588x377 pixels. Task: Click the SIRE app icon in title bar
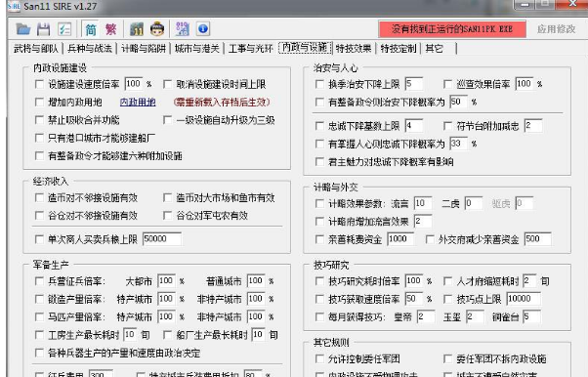[14, 7]
